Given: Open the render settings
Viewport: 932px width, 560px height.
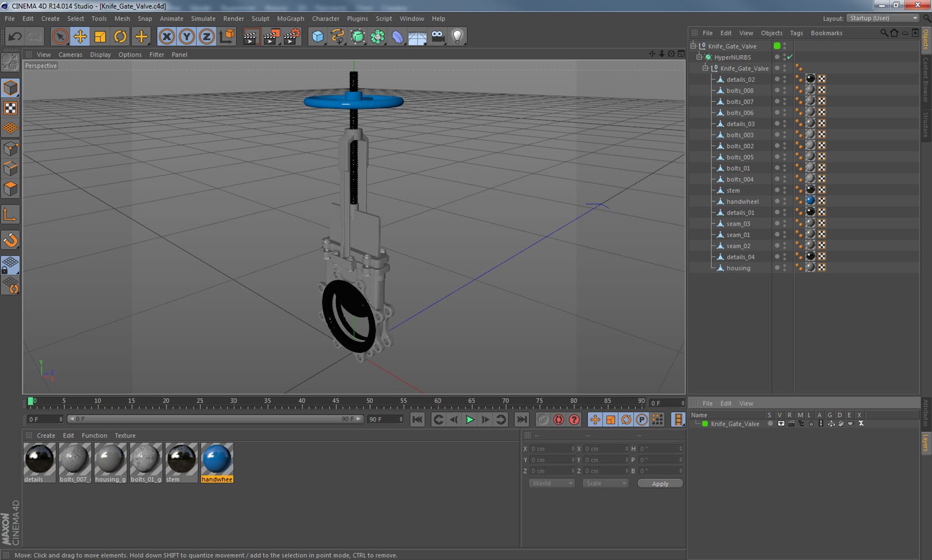Looking at the screenshot, I should pos(292,36).
